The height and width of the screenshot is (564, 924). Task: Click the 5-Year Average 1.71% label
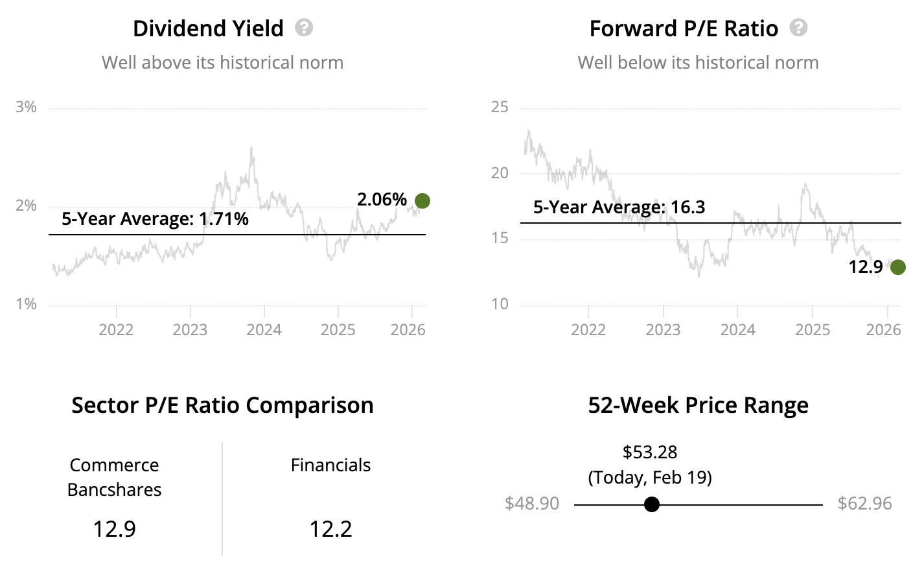click(x=155, y=219)
